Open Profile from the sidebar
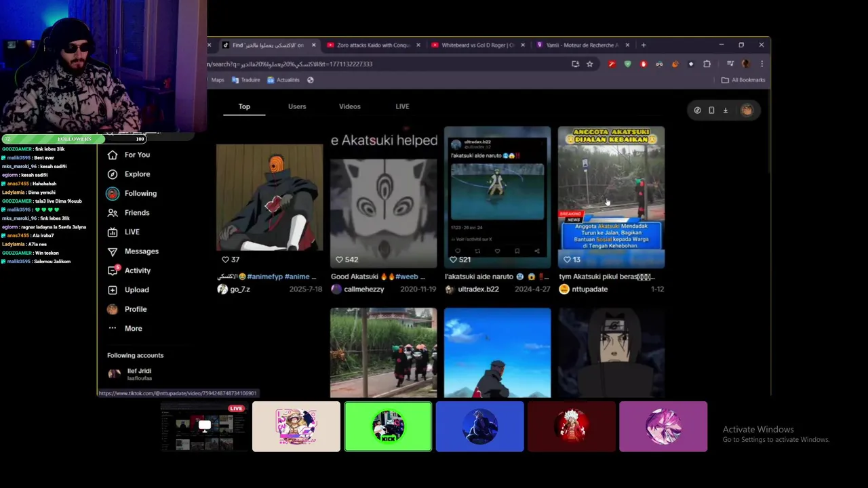This screenshot has height=488, width=868. (127, 309)
